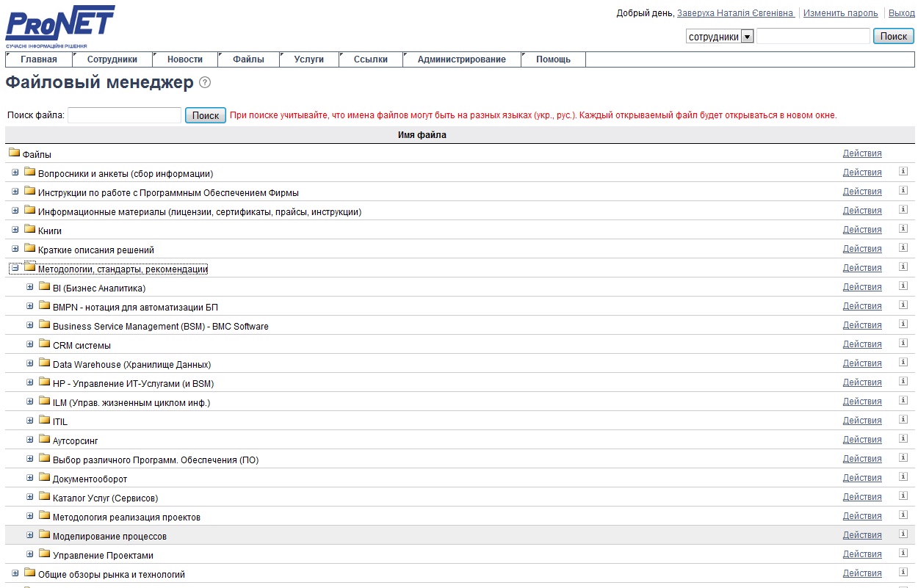Click the info icon for ITIL row
This screenshot has width=918, height=588.
[x=903, y=420]
